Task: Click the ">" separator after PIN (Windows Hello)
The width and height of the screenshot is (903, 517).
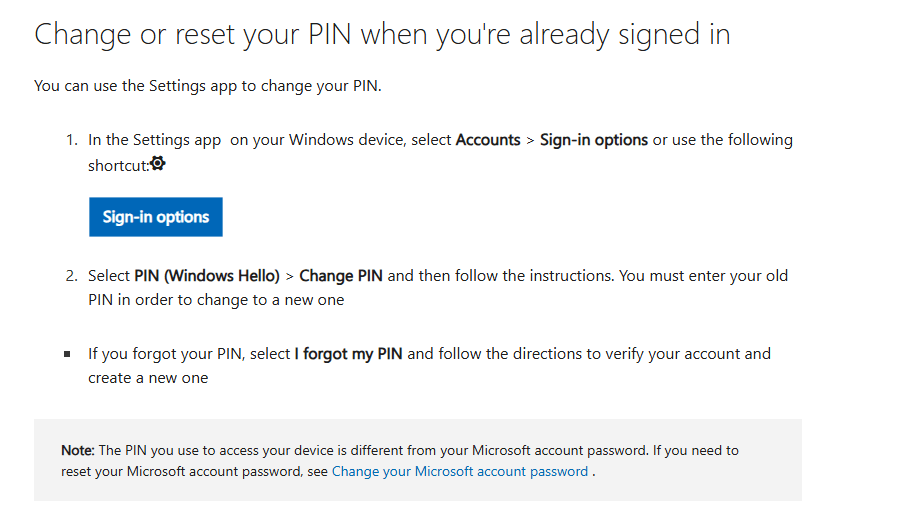Action: [289, 276]
